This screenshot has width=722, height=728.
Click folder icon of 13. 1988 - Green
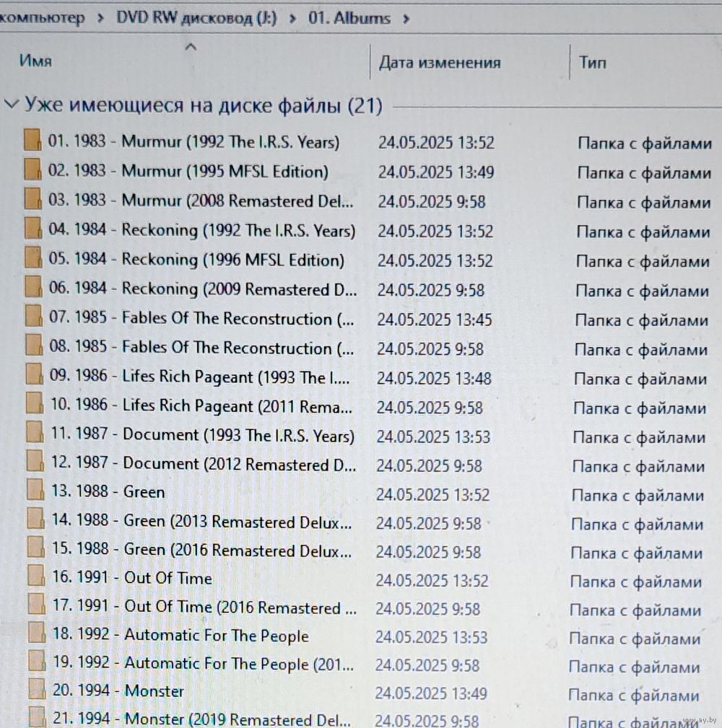[35, 490]
